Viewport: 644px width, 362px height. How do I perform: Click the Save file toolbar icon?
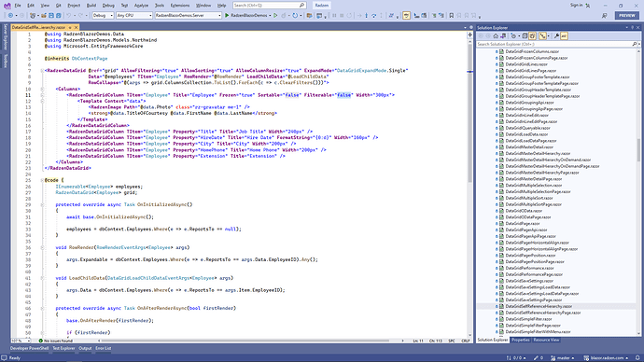(51, 15)
